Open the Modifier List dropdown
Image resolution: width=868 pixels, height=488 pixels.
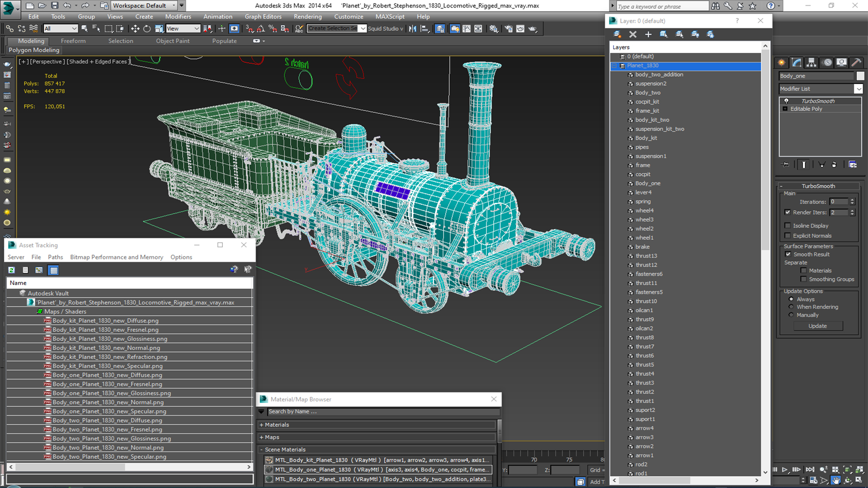tap(858, 89)
